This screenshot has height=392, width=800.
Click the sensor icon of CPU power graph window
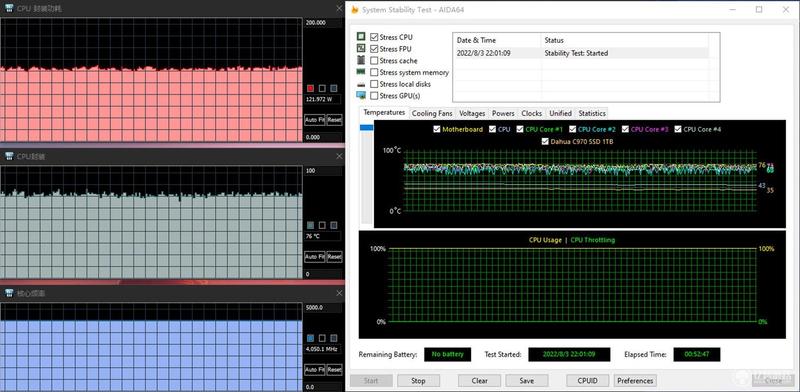click(x=9, y=9)
